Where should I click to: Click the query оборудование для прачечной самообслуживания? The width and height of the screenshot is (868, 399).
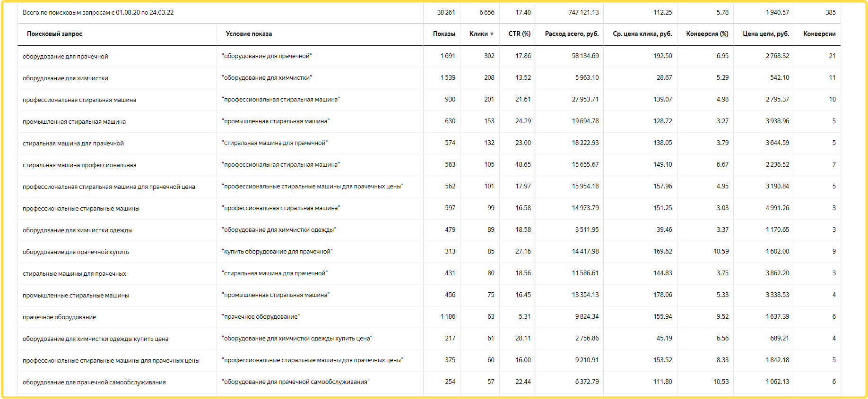point(94,382)
